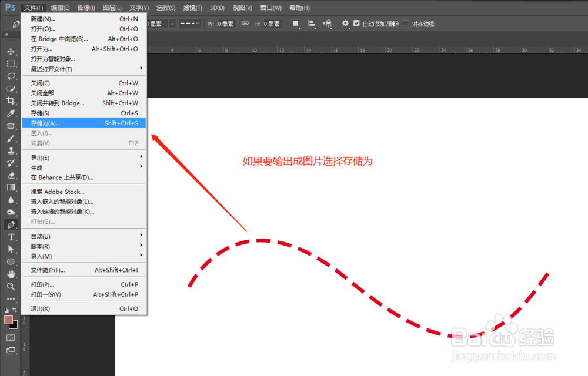Viewport: 588px width, 376px height.
Task: Select the Dodge tool
Action: tap(11, 212)
